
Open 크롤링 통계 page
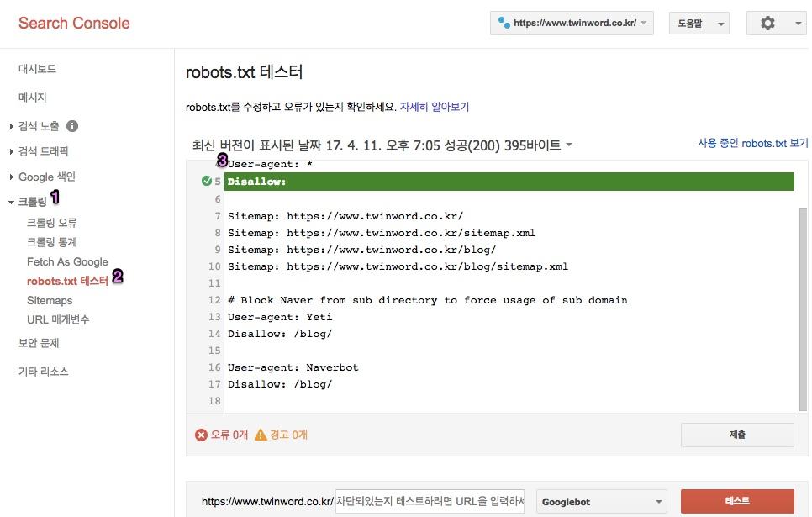(x=52, y=242)
